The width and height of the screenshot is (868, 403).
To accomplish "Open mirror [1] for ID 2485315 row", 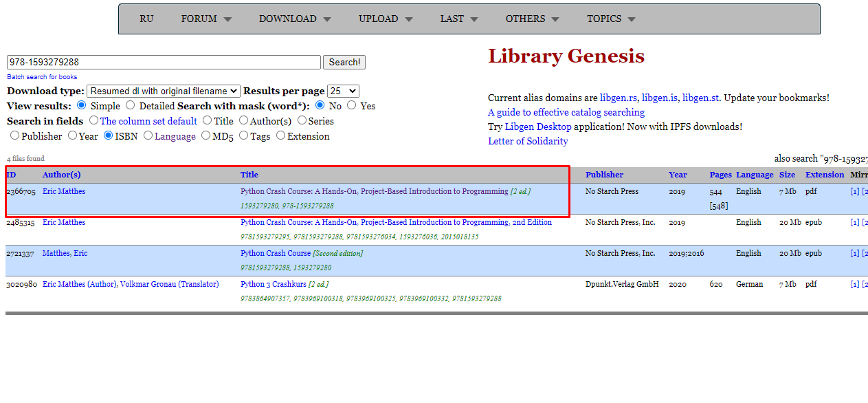I will (x=855, y=222).
